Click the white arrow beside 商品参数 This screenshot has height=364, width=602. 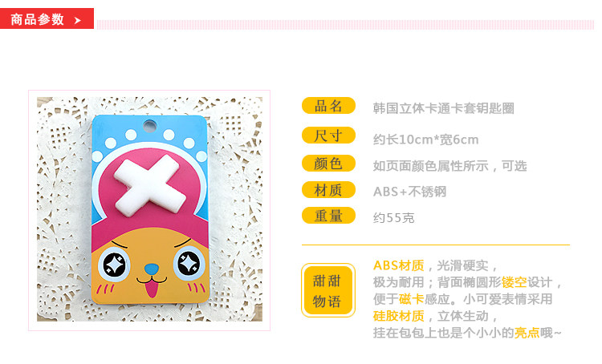click(78, 20)
